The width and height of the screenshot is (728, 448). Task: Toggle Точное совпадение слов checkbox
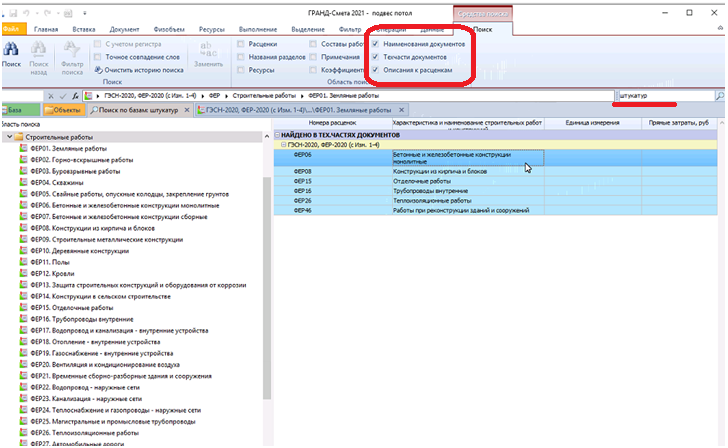tap(98, 57)
